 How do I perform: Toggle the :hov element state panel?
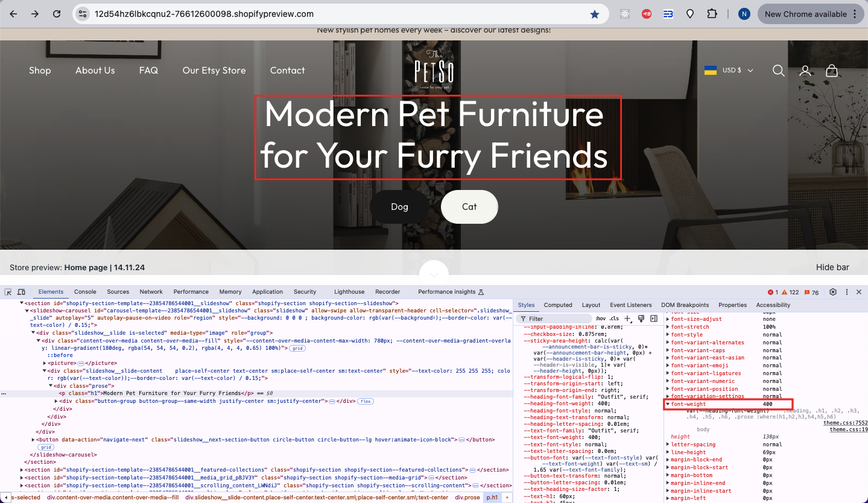tap(601, 318)
